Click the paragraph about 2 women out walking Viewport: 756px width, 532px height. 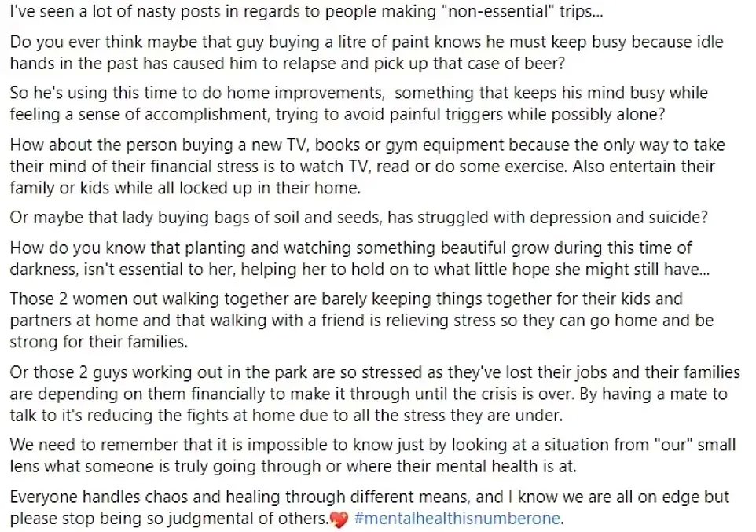click(x=361, y=321)
